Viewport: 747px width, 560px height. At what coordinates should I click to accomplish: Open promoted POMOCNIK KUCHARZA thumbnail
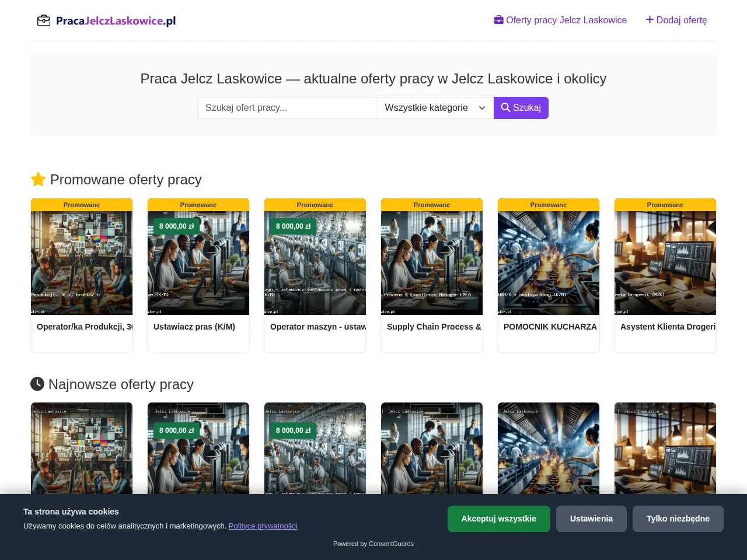[x=549, y=263]
